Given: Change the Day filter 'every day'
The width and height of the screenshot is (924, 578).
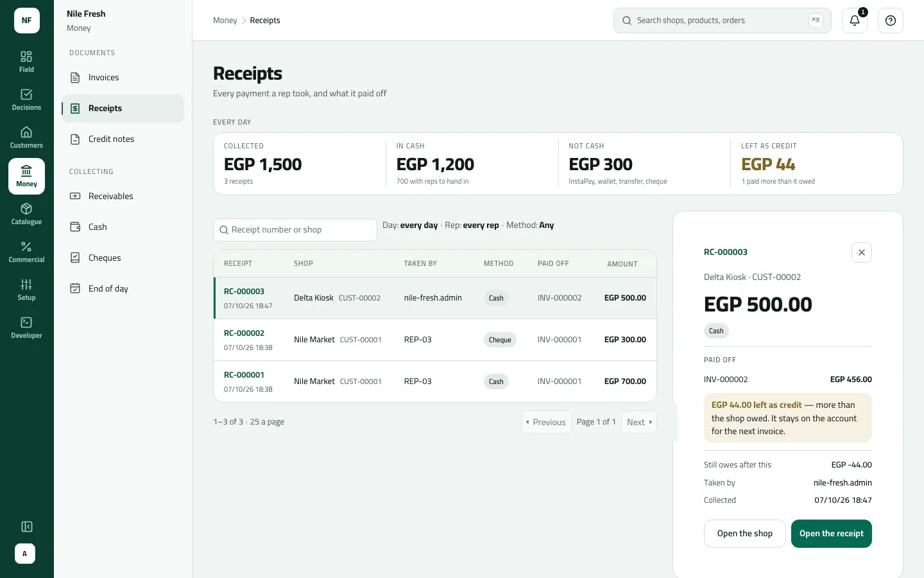Looking at the screenshot, I should pos(418,225).
